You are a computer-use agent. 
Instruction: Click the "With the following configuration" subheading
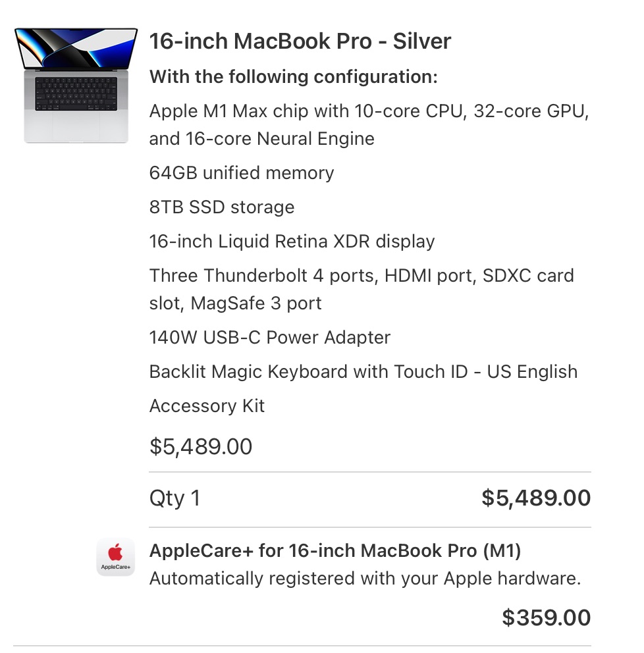[293, 77]
